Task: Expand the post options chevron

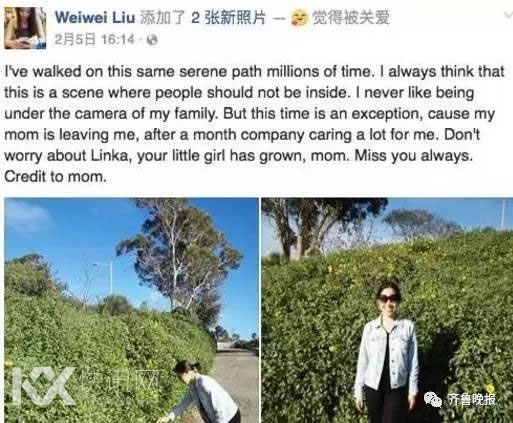Action: [508, 15]
